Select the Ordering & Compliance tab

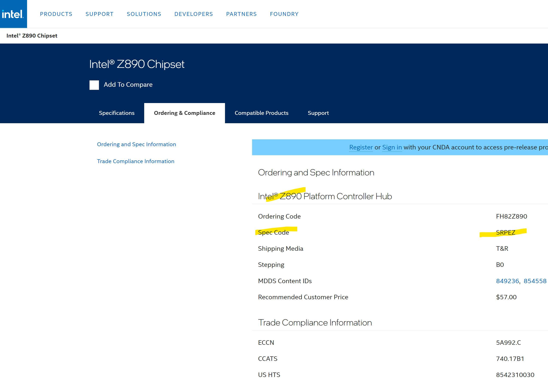(184, 113)
